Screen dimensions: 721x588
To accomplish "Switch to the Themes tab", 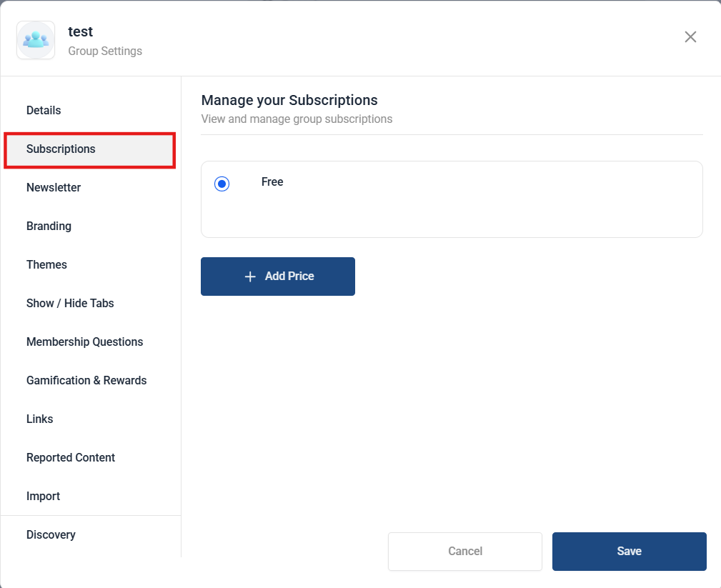I will tap(46, 265).
